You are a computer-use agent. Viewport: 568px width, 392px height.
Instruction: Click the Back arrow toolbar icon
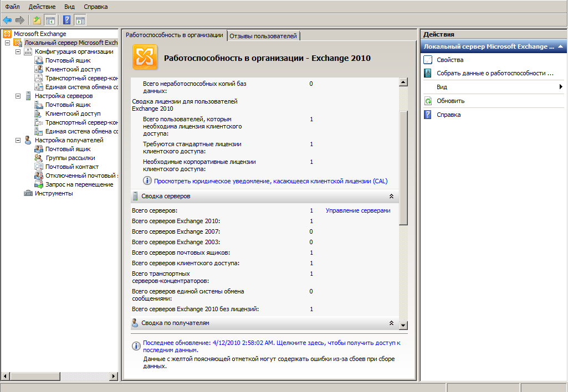click(7, 20)
